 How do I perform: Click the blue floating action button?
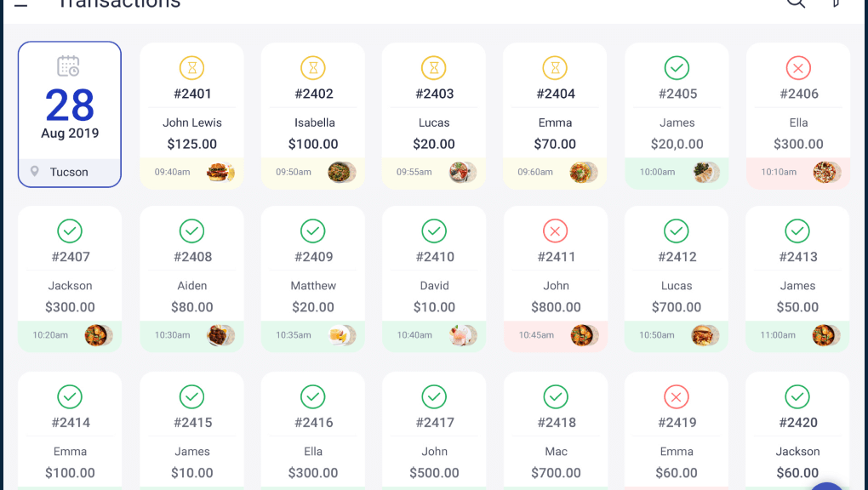click(x=827, y=487)
